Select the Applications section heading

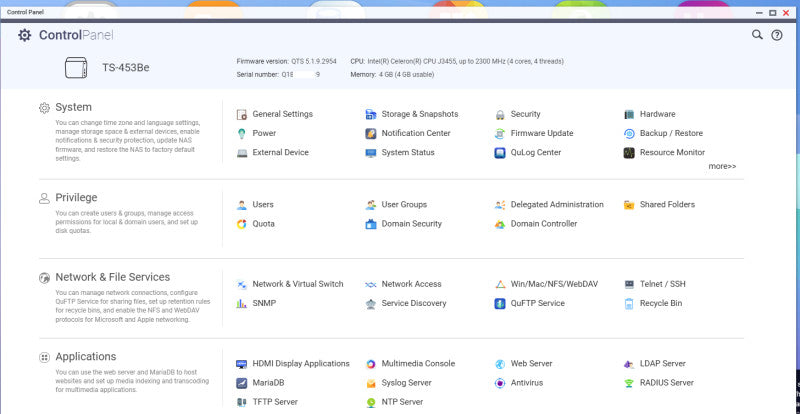[86, 357]
